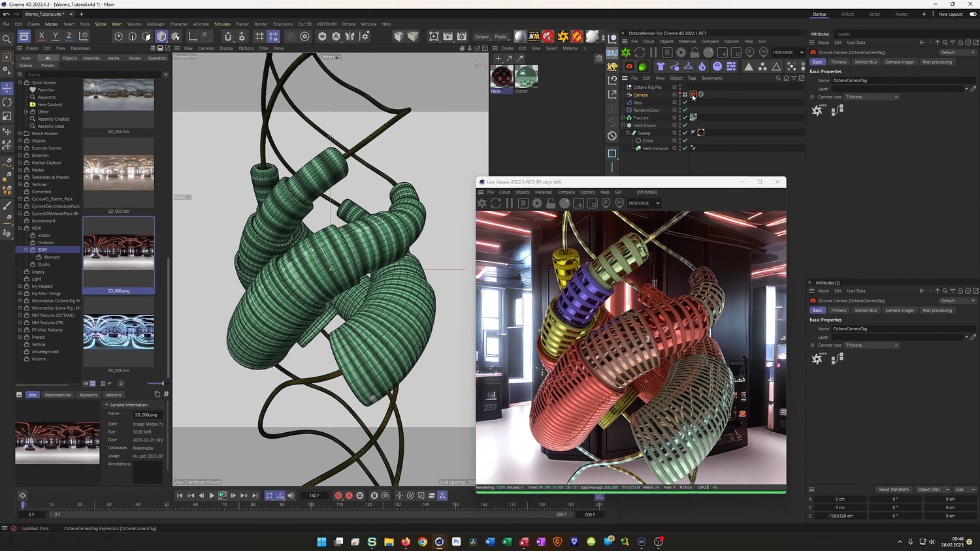
Task: Open HDR/sRGB dropdown in Live Viewer
Action: point(644,203)
